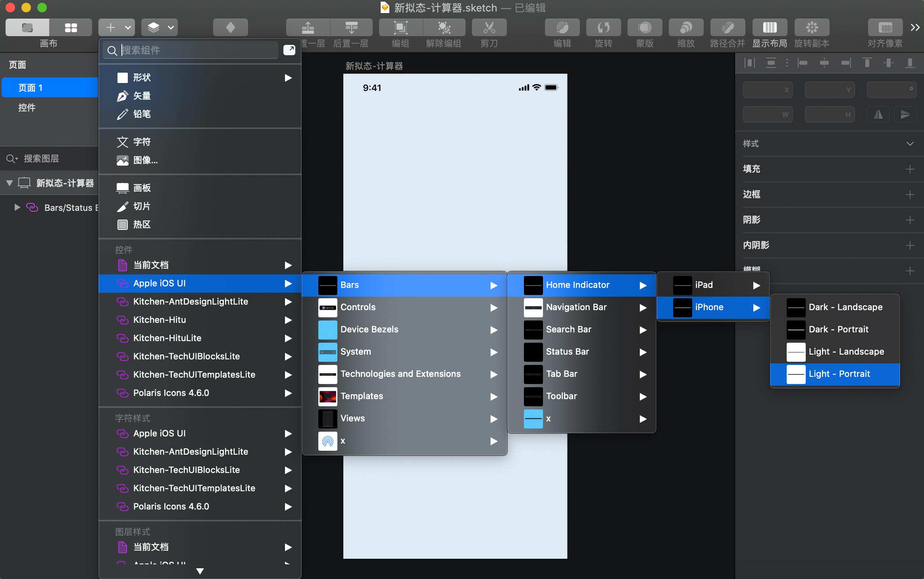Click the 编组 group toolbar icon

tap(400, 27)
